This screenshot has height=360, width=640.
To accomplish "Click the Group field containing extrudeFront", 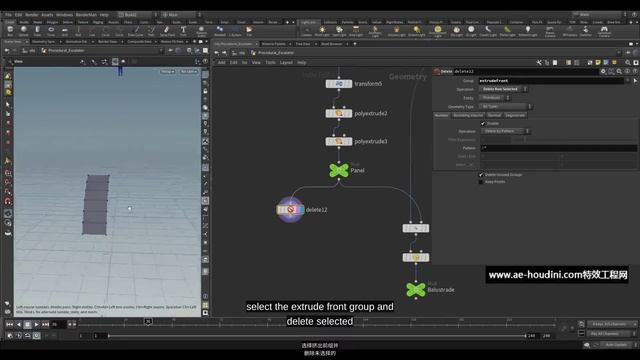I will click(551, 81).
